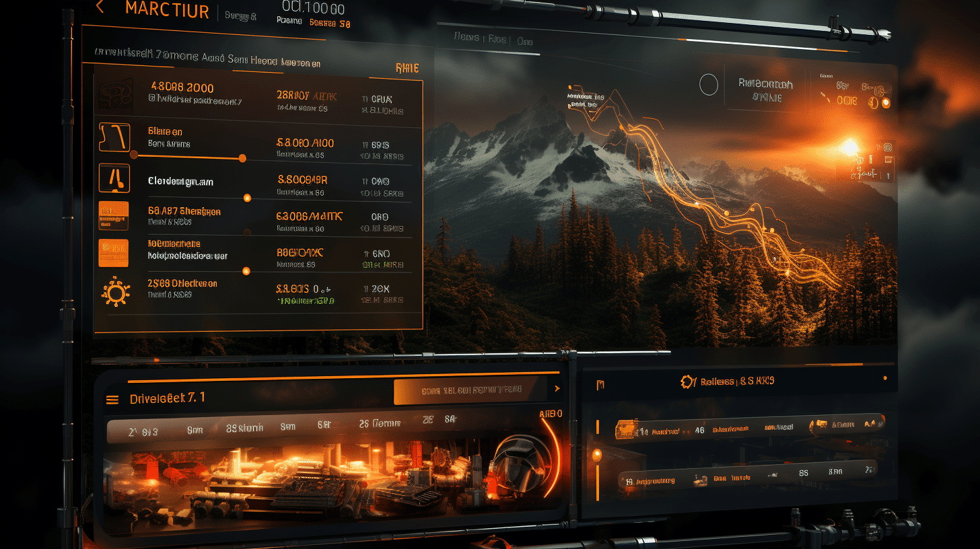This screenshot has height=549, width=980.
Task: Click the sun gear icon in list
Action: (x=114, y=292)
